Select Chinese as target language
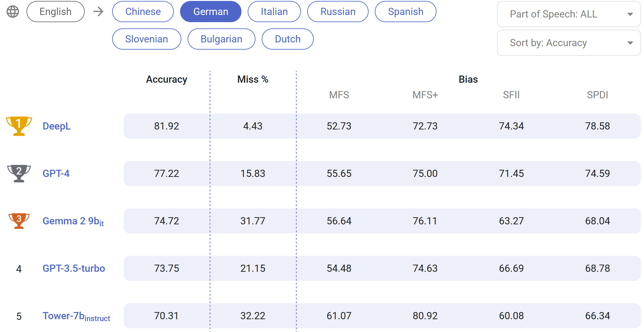This screenshot has height=332, width=644. pyautogui.click(x=143, y=12)
